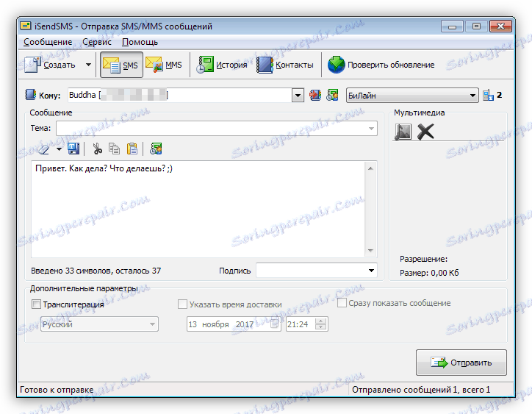Maximize the iSendSMS window
Screen dimensions: 532x414
tap(476, 26)
